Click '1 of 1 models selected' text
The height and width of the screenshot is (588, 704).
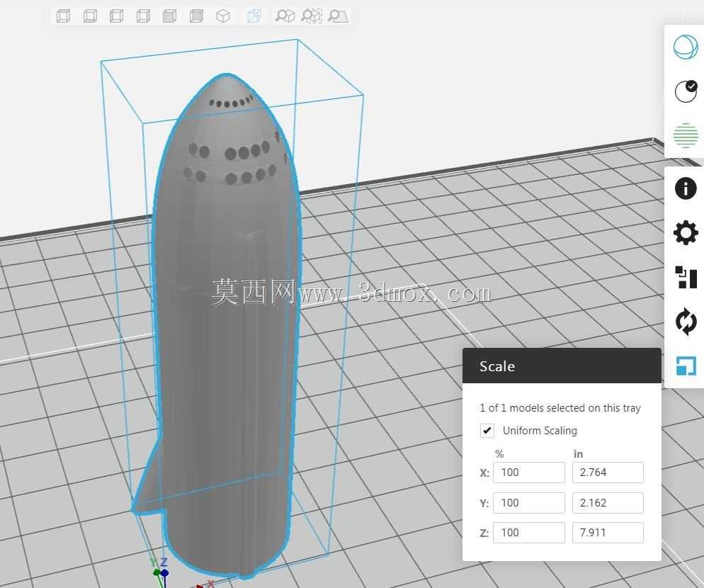click(x=560, y=408)
